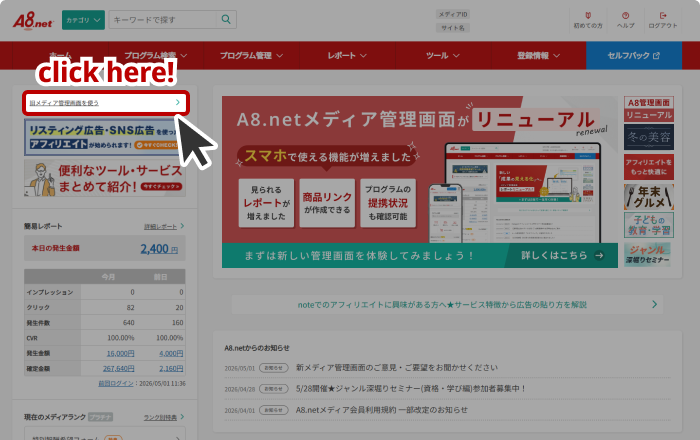Click confirmed amount 267,640円
700x440 pixels.
118,369
